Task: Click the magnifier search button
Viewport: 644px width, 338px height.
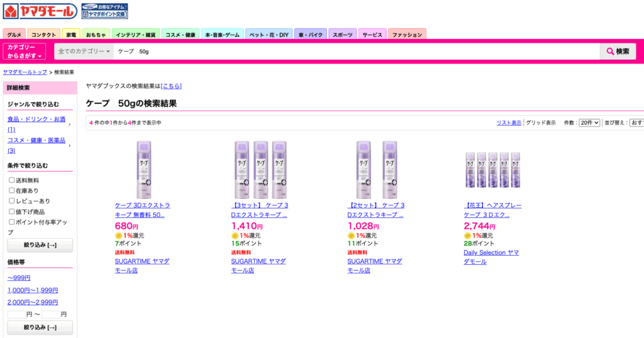Action: tap(618, 52)
